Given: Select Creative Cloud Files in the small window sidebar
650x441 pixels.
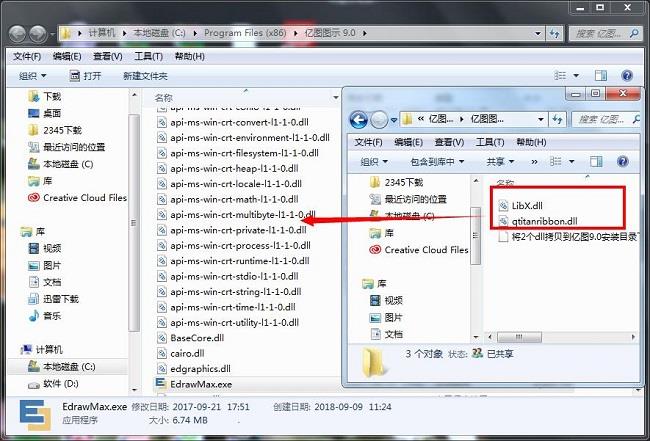Looking at the screenshot, I should click(x=419, y=250).
